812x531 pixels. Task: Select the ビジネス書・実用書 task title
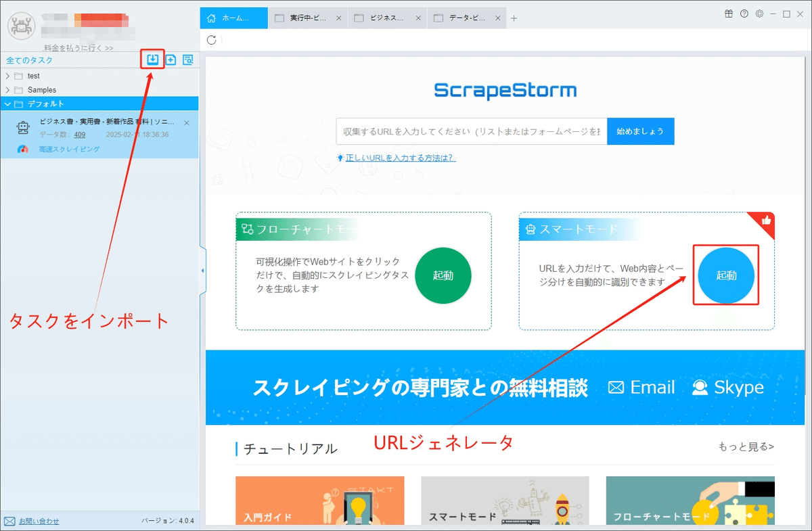tap(107, 122)
